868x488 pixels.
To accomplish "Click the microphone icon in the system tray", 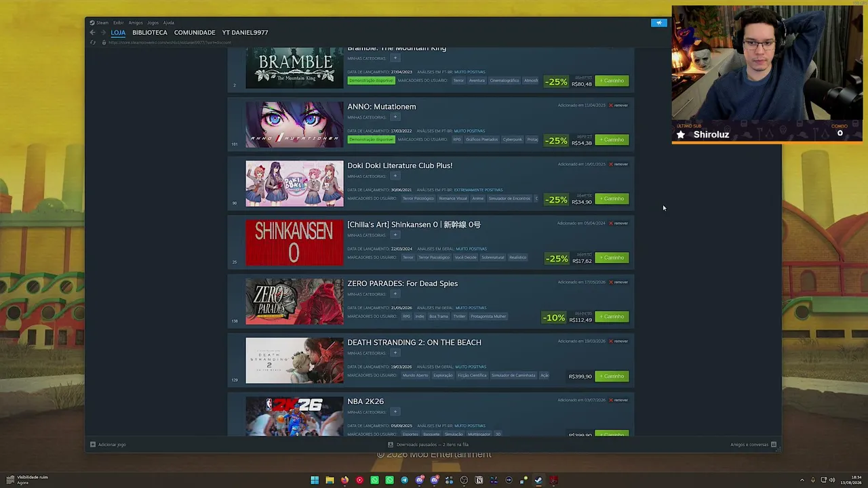I will 813,481.
